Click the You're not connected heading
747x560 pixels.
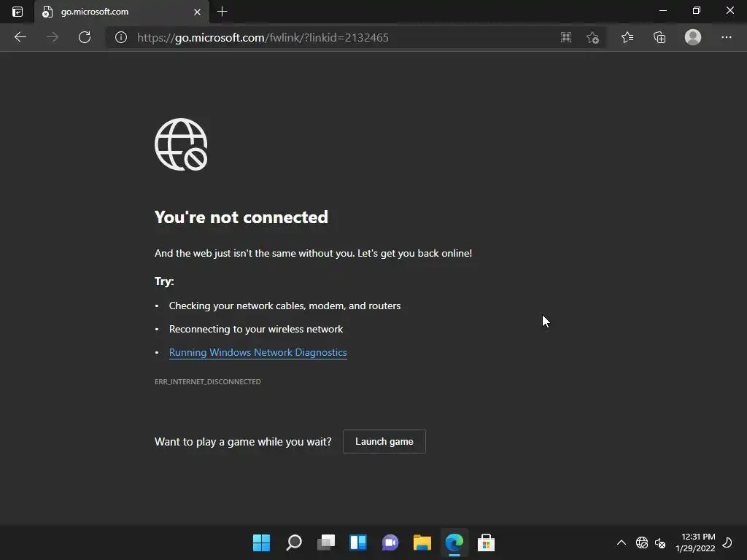[241, 217]
